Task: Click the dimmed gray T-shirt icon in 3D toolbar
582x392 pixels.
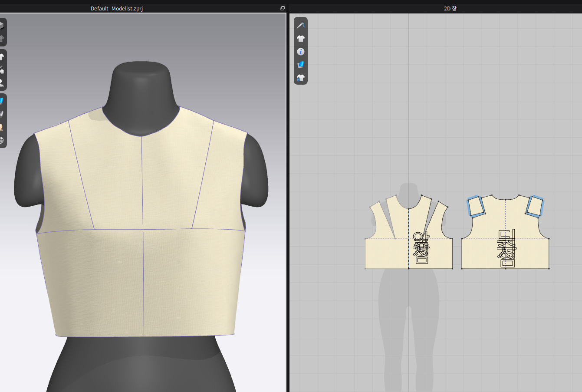Action: [x=2, y=39]
